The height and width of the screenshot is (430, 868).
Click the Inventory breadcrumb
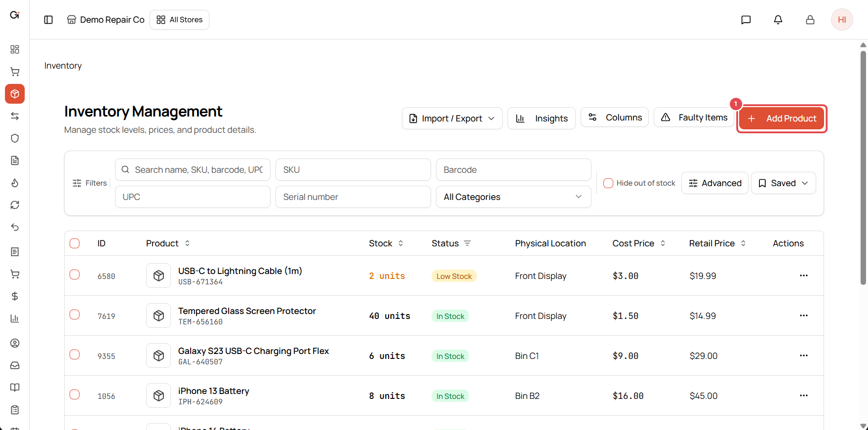point(63,66)
